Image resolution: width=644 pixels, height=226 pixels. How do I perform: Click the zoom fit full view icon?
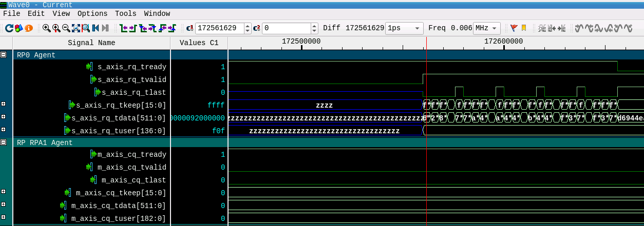[x=76, y=28]
